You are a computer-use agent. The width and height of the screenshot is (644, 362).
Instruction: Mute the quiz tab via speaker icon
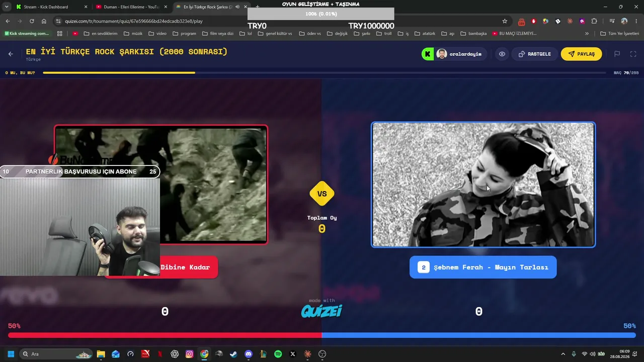tap(237, 7)
